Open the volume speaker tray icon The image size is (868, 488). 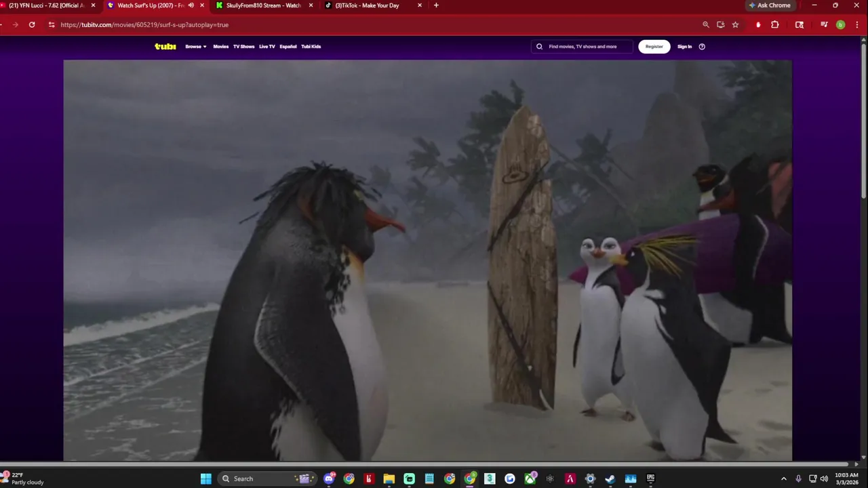point(824,479)
